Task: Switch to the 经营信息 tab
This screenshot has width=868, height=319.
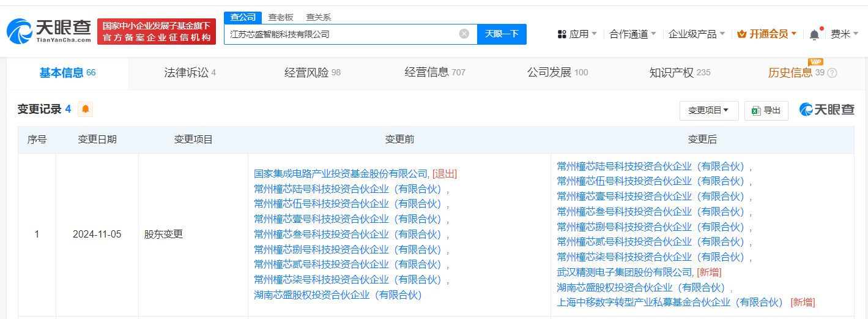Action: 435,73
